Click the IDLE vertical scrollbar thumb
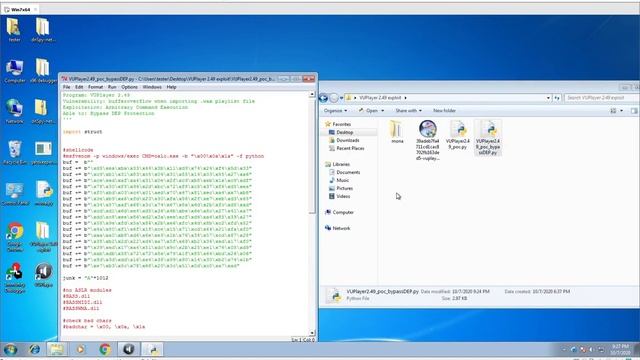Viewport: 640px width, 360px height. [312, 156]
